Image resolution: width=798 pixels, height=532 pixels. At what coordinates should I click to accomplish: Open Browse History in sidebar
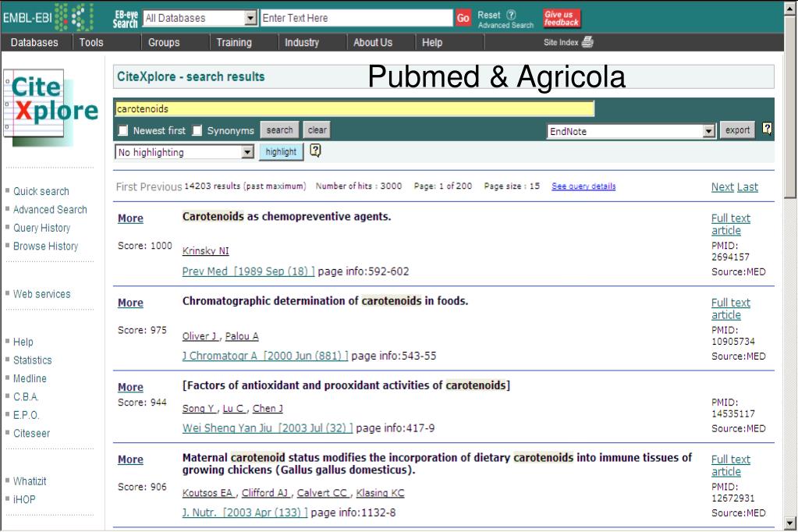pyautogui.click(x=46, y=246)
